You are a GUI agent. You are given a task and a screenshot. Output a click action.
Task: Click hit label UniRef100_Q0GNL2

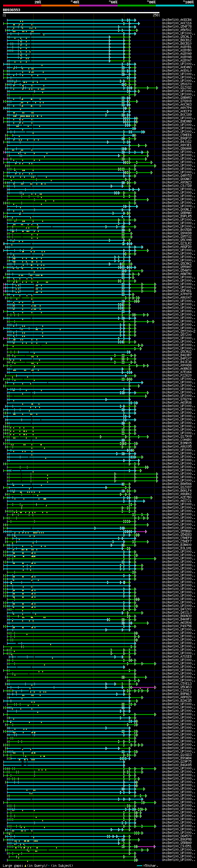(x=177, y=210)
